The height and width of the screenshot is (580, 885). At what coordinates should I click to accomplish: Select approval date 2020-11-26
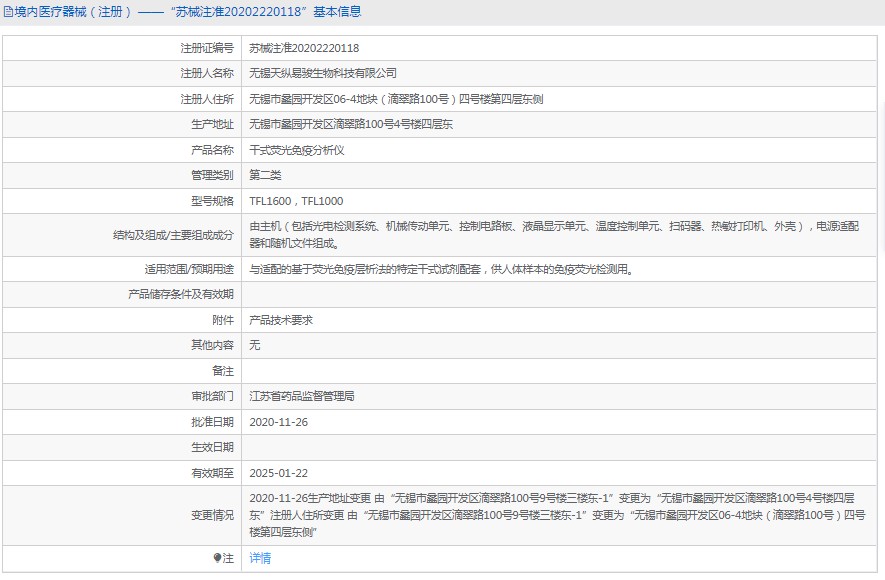click(279, 423)
